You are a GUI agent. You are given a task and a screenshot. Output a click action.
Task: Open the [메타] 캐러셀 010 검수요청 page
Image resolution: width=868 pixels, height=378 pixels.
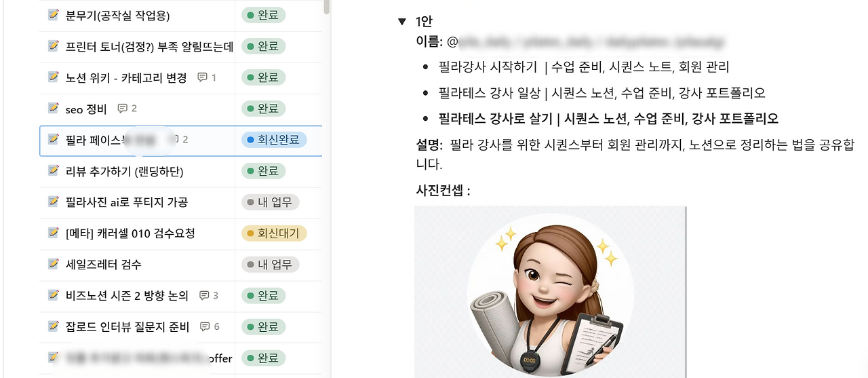[x=130, y=233]
